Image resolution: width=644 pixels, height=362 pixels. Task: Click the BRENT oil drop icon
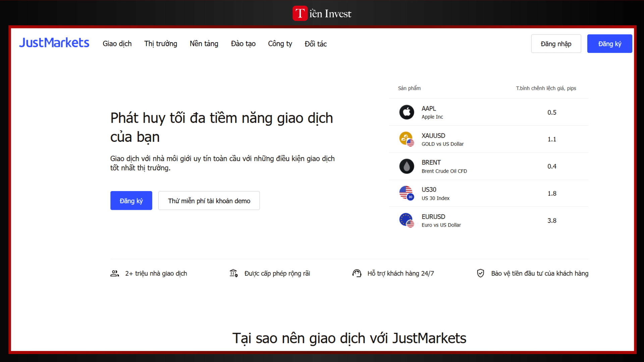pyautogui.click(x=407, y=166)
